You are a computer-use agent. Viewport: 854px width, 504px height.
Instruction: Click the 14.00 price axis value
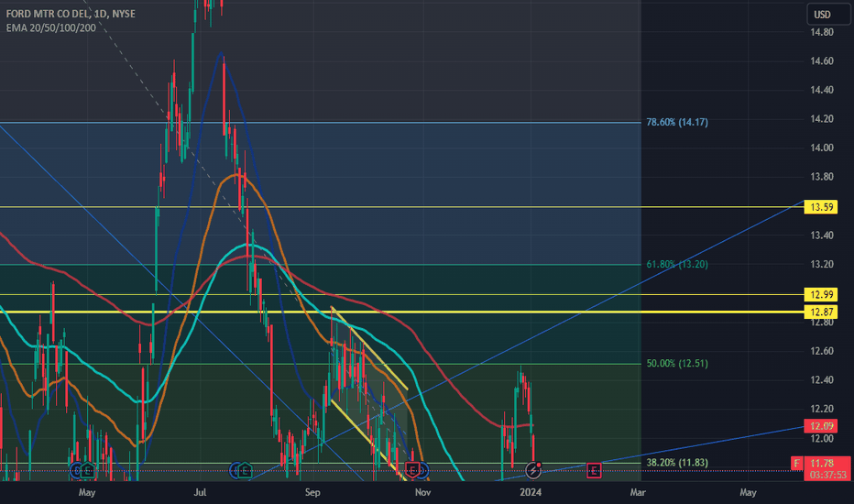point(821,148)
